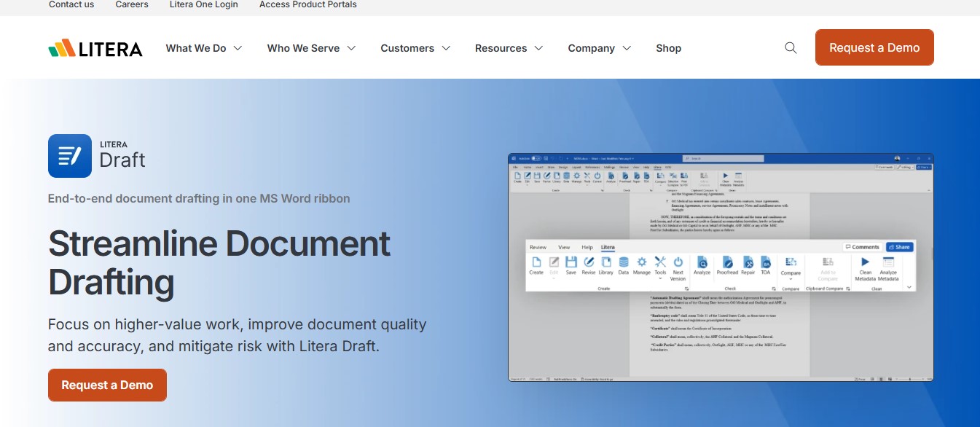Viewport: 980px width, 427px height.
Task: Click the Request a Demo header button
Action: [x=874, y=47]
